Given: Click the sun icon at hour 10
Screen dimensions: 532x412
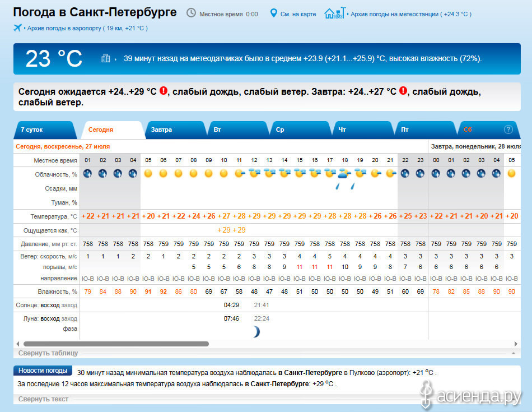Looking at the screenshot, I should pos(223,174).
